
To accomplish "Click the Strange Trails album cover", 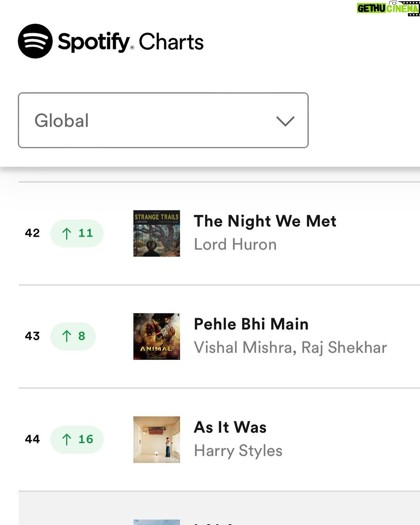I will 157,233.
